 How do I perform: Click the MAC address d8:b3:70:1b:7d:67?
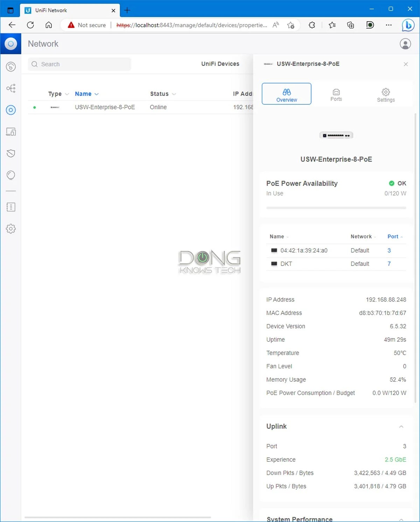pyautogui.click(x=383, y=313)
